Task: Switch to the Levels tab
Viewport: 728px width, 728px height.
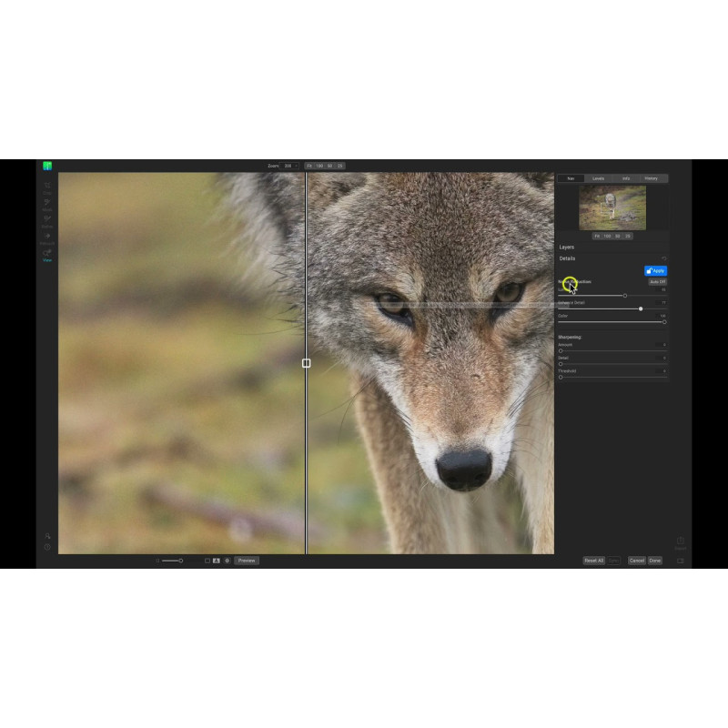Action: (598, 178)
